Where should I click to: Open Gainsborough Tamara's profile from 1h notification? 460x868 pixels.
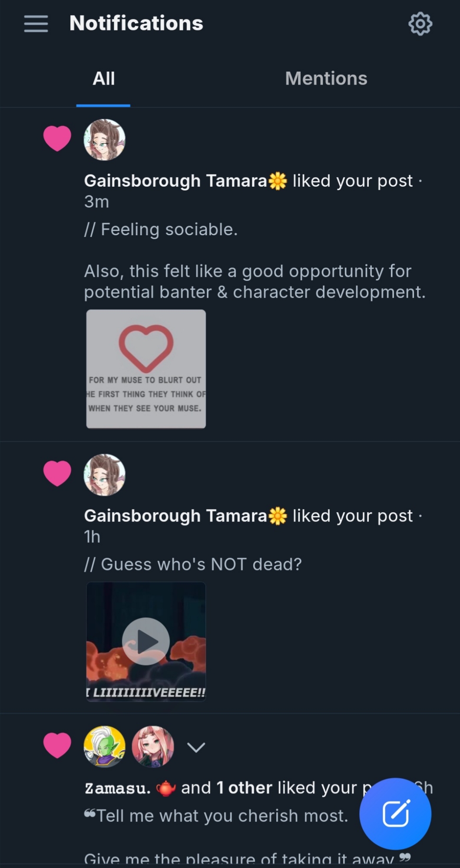tap(175, 516)
